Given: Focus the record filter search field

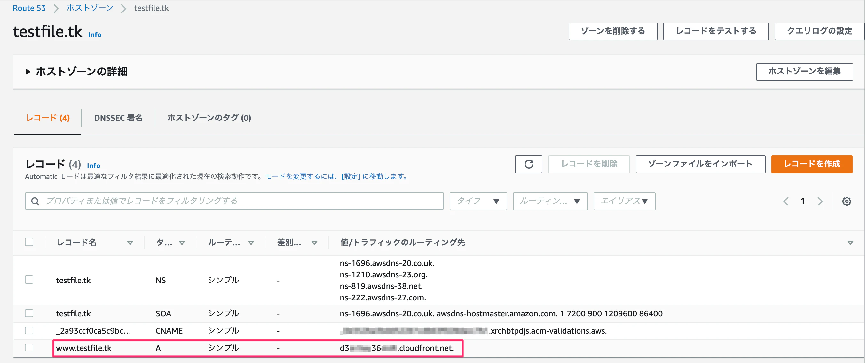Looking at the screenshot, I should (x=234, y=201).
